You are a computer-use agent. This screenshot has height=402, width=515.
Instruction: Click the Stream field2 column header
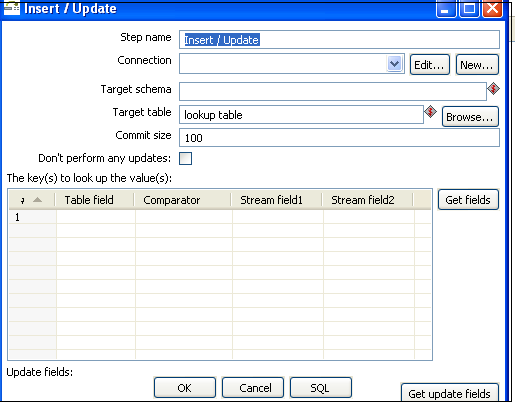[x=368, y=200]
